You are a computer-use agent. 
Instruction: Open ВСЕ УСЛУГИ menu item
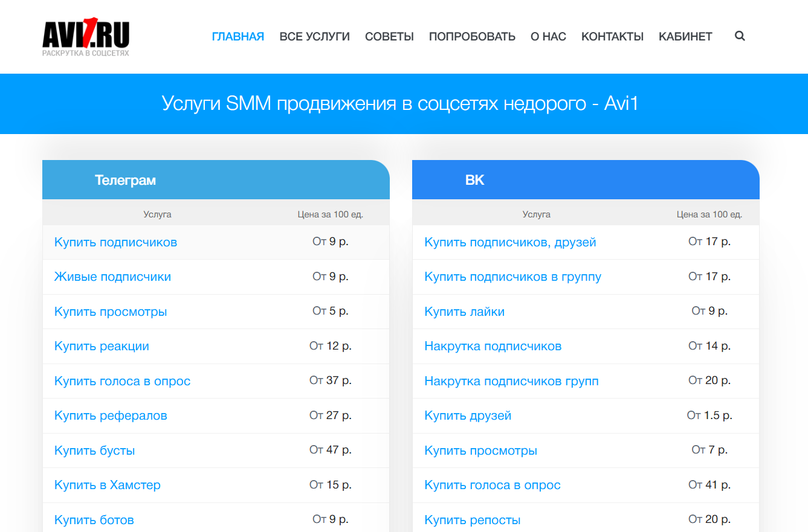pos(315,36)
